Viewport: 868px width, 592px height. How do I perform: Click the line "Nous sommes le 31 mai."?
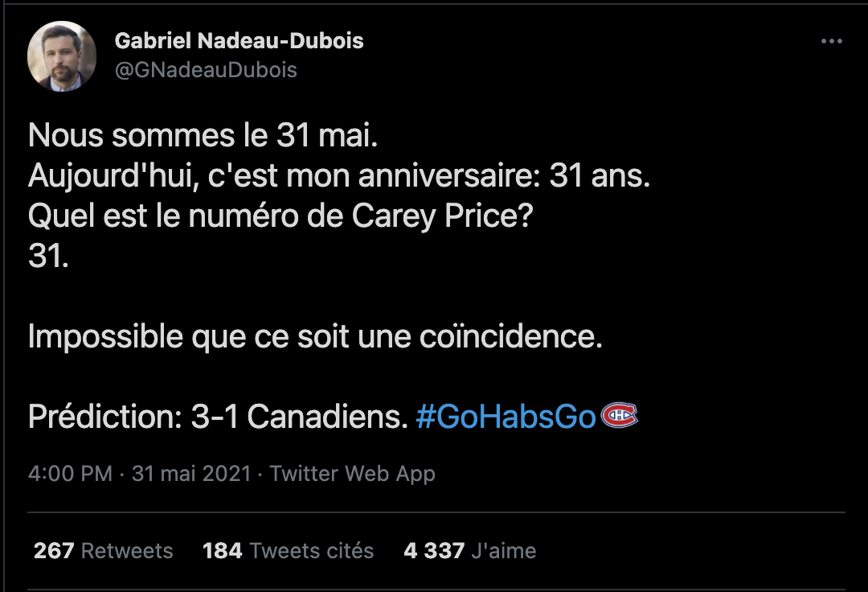203,136
